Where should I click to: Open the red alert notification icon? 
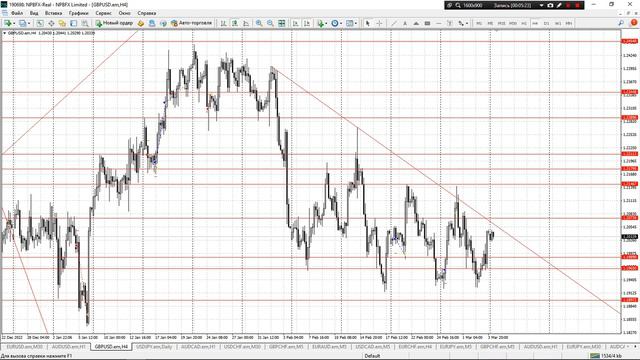point(634,23)
